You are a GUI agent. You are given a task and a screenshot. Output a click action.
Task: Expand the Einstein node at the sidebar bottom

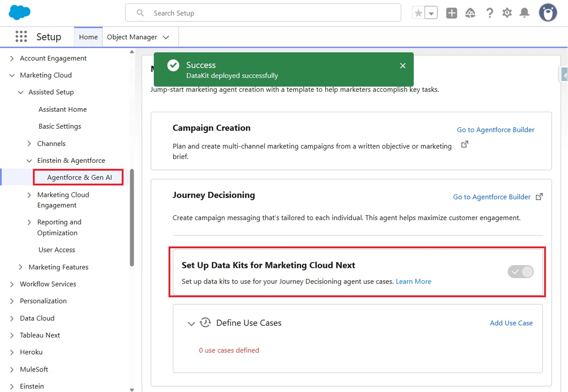pyautogui.click(x=12, y=386)
